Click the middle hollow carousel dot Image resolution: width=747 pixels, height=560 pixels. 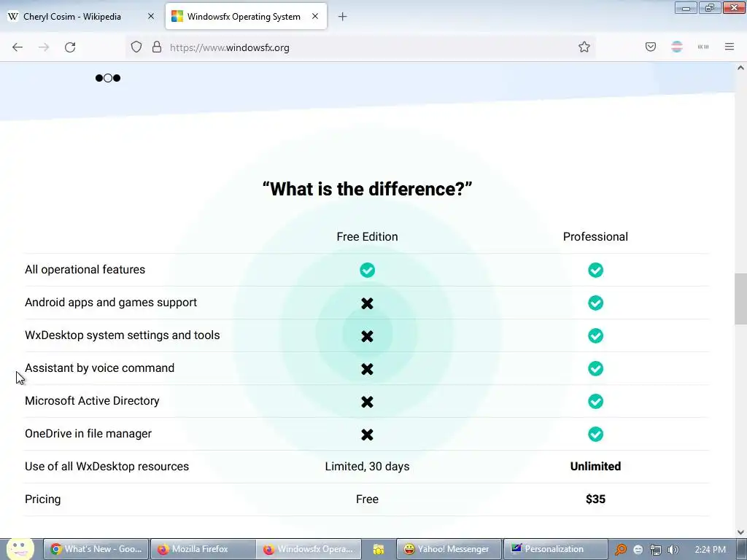point(108,78)
